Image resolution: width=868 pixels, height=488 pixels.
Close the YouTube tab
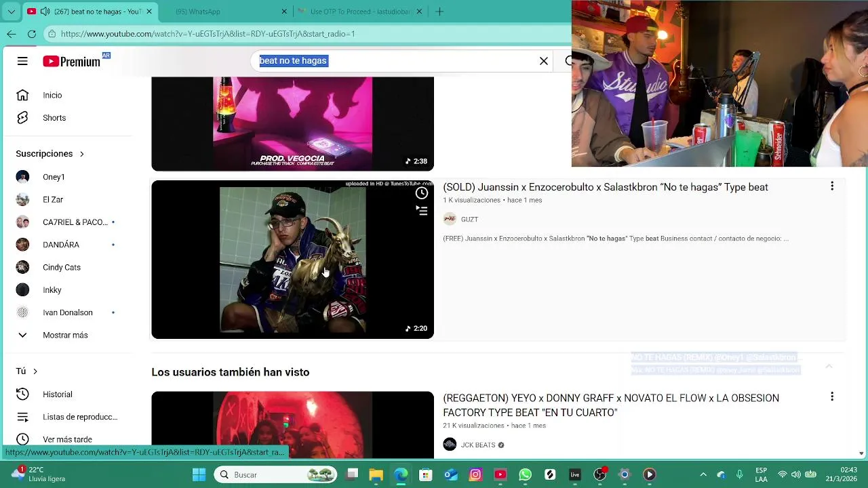149,12
